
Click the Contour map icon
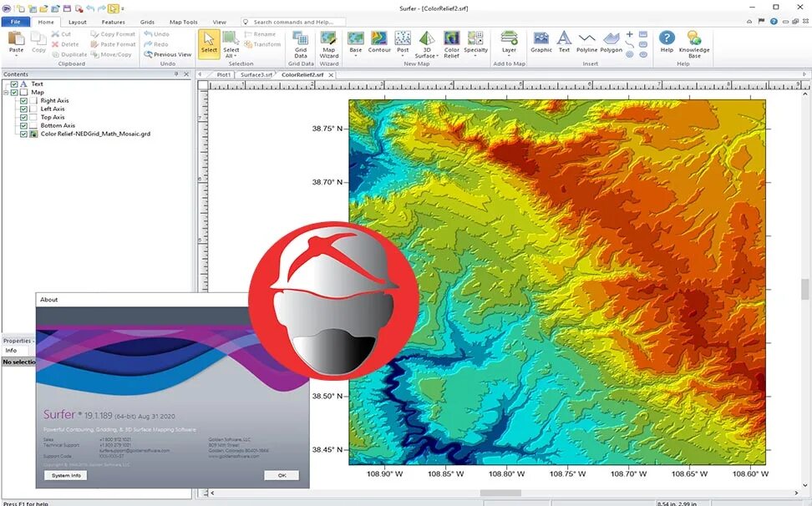pos(379,38)
